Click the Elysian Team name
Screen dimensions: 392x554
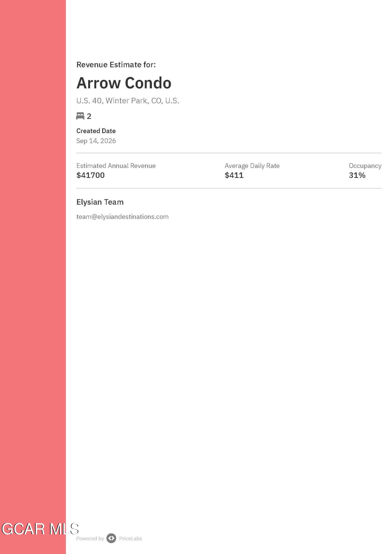pyautogui.click(x=100, y=202)
